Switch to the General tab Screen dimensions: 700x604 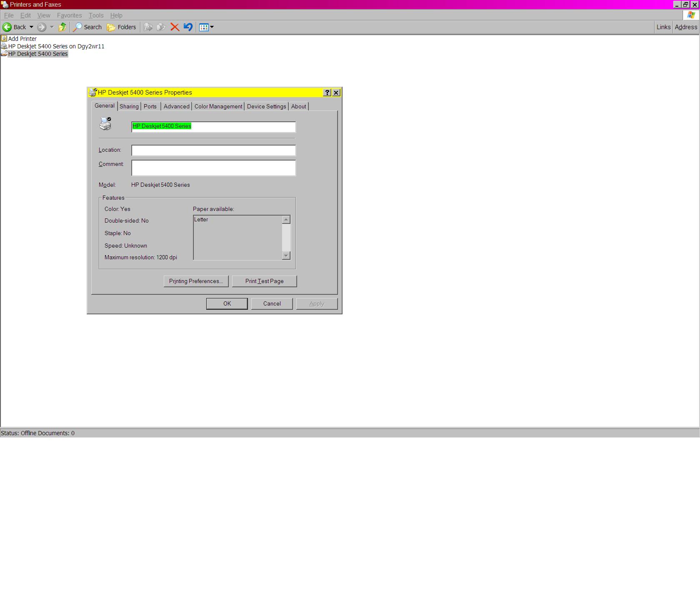click(105, 106)
